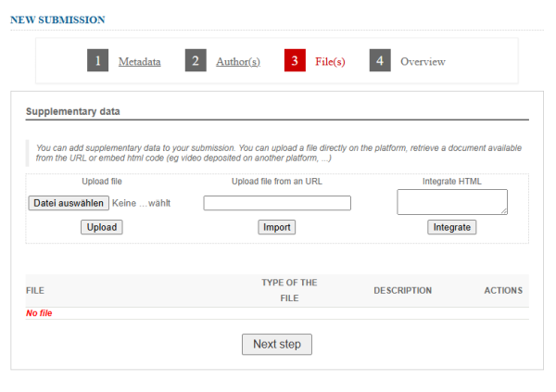This screenshot has width=556, height=392.
Task: Open the Author(s) step link
Action: pyautogui.click(x=237, y=62)
